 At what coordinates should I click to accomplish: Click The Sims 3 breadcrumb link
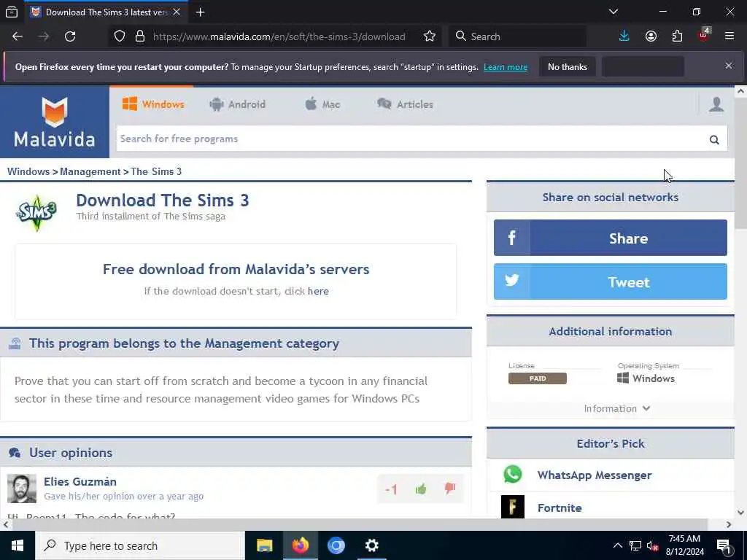(x=156, y=171)
